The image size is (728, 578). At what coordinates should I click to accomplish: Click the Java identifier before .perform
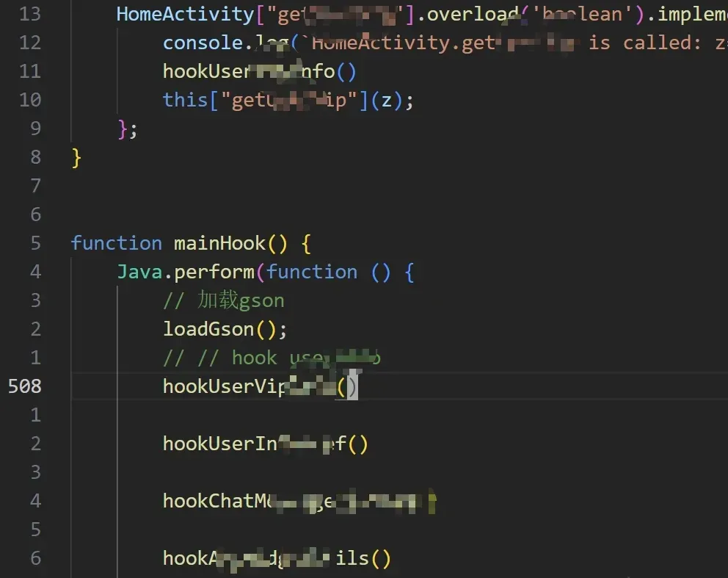(x=139, y=272)
